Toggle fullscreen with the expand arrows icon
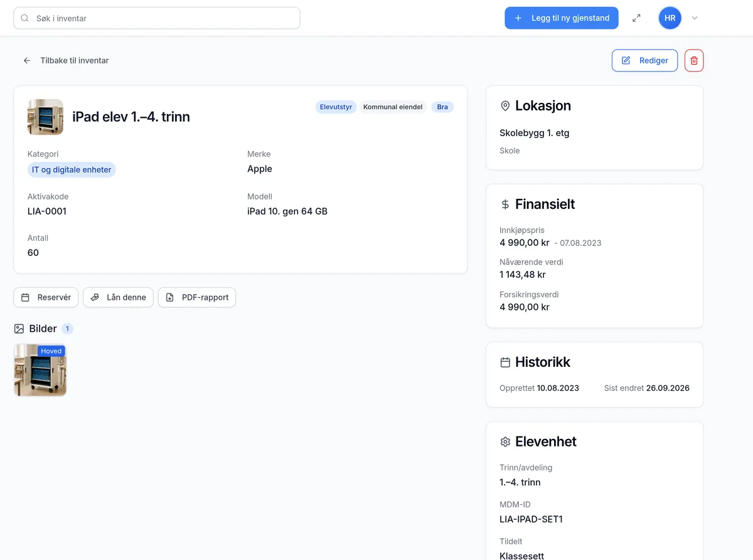 coord(636,18)
